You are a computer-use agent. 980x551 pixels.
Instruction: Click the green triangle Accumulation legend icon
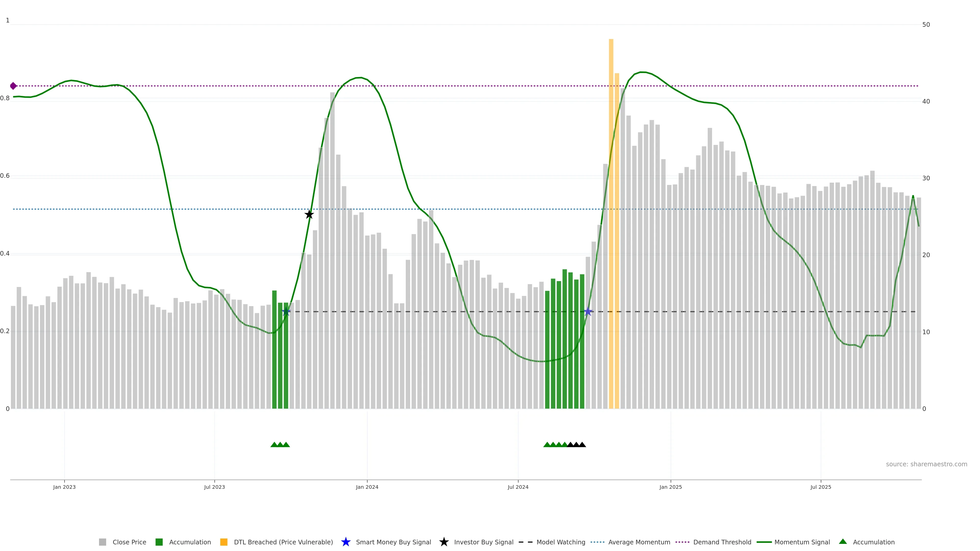843,542
